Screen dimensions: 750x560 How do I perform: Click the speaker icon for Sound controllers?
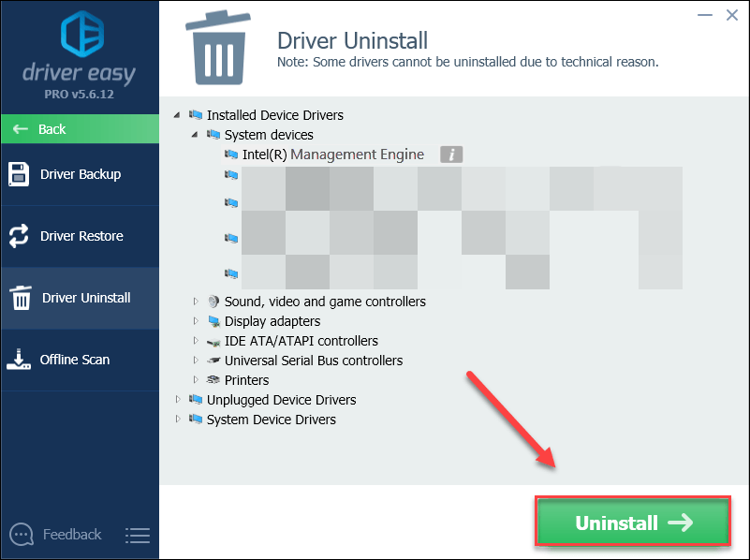pos(213,302)
